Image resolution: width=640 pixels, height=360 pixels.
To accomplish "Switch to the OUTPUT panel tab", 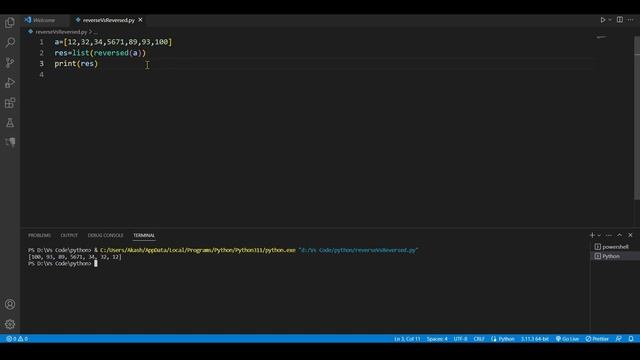I will click(69, 236).
